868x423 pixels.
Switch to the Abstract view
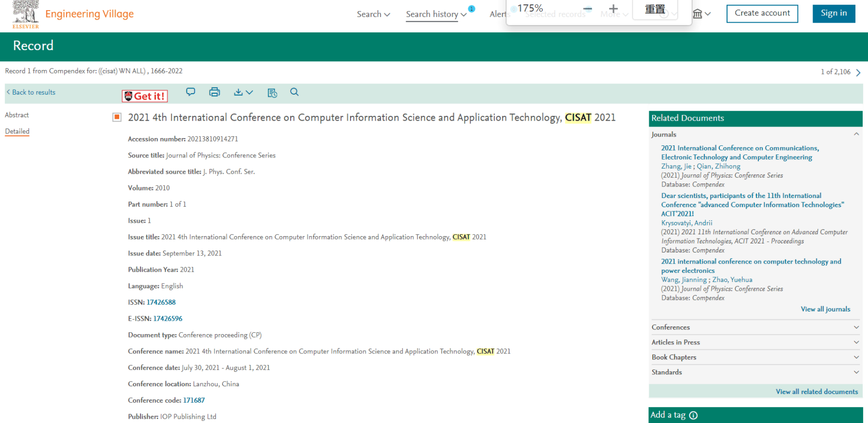[x=17, y=115]
